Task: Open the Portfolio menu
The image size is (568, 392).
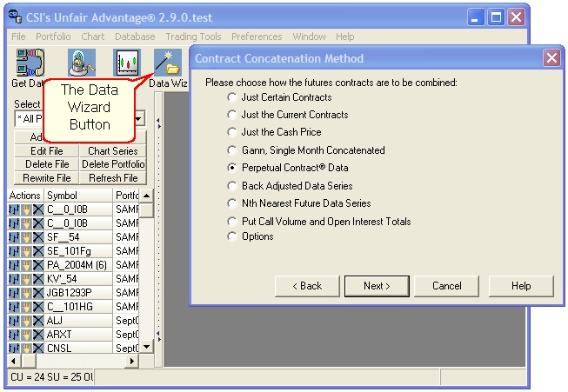Action: (x=53, y=37)
